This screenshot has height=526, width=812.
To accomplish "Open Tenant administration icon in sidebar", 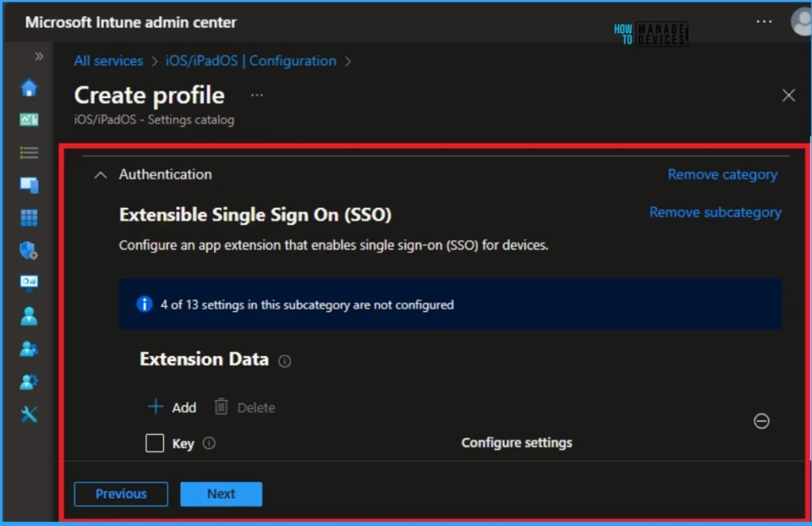I will [29, 382].
